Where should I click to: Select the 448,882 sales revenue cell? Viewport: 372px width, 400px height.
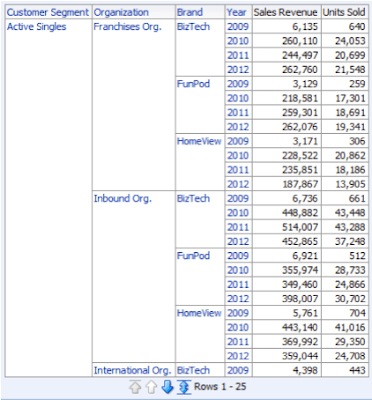point(287,213)
